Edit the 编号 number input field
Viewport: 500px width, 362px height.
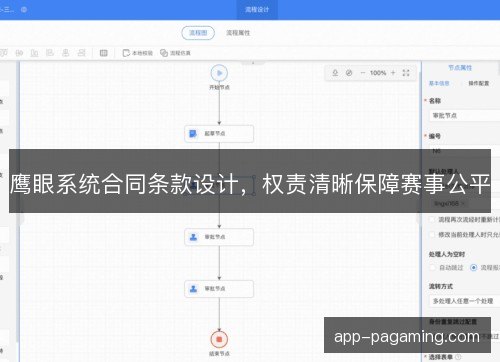(465, 150)
